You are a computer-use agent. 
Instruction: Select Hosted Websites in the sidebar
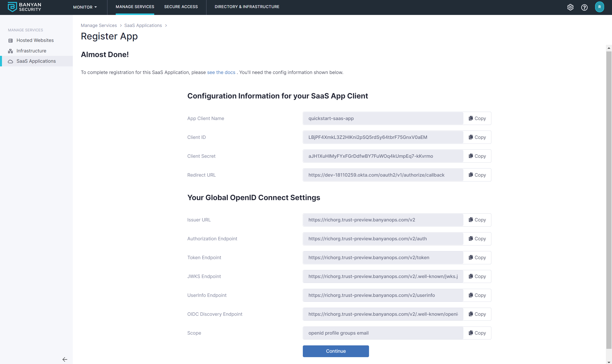click(x=35, y=40)
